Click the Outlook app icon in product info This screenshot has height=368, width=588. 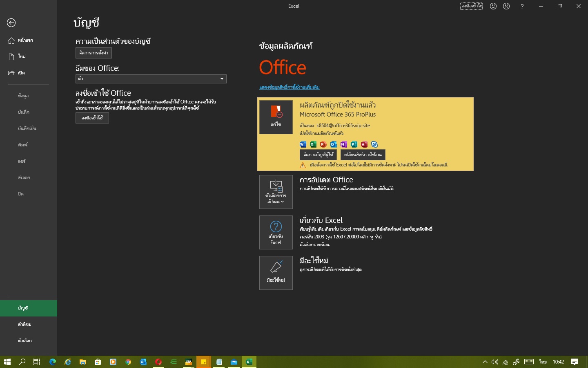coord(334,144)
